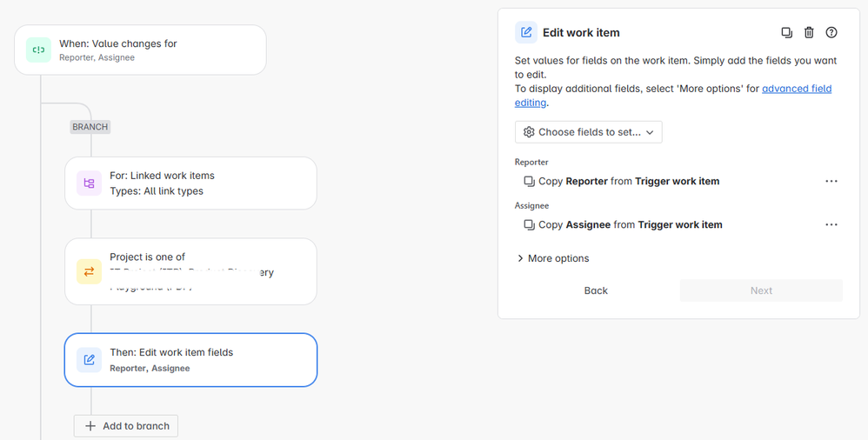Click the Types: All link types text
Screen dimensions: 868x440
156,191
